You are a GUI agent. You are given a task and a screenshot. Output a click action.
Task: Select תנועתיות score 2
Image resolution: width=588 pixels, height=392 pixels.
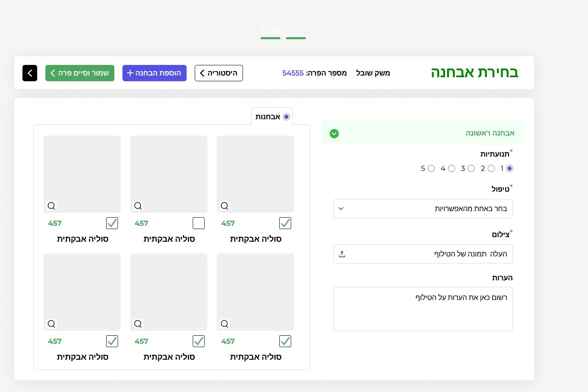tap(491, 169)
